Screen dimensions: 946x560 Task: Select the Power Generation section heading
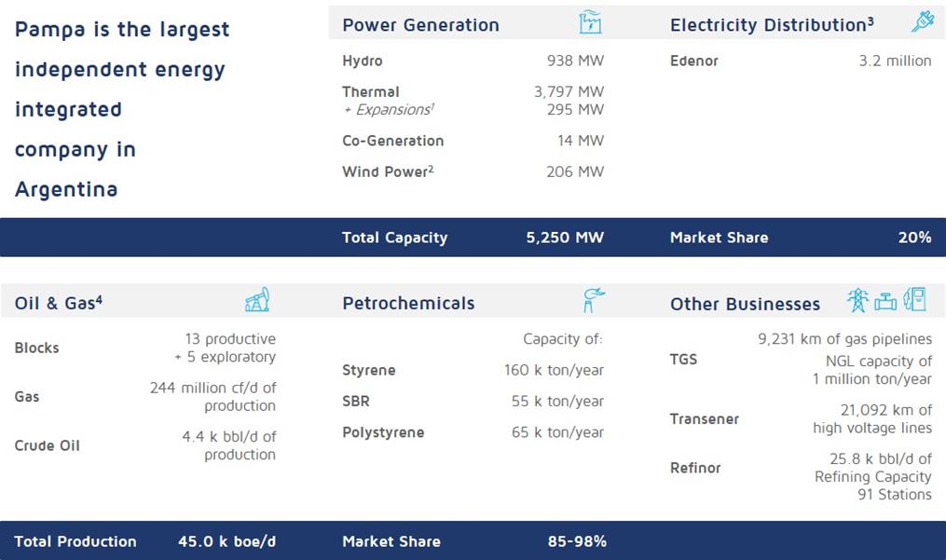[x=420, y=25]
